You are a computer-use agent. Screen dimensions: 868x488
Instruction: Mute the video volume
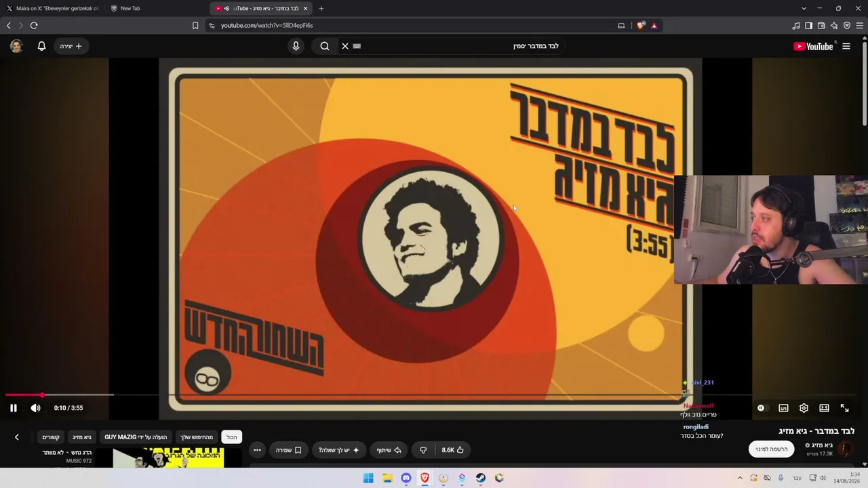point(35,408)
